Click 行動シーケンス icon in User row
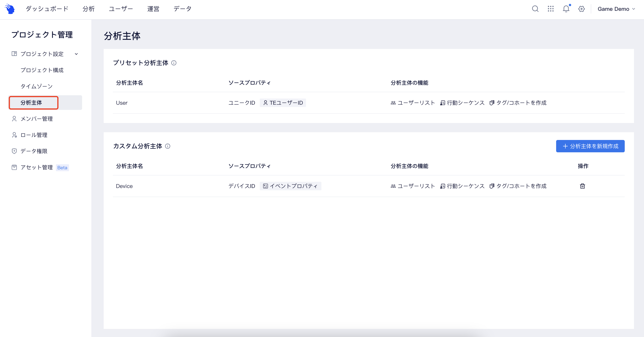 442,103
